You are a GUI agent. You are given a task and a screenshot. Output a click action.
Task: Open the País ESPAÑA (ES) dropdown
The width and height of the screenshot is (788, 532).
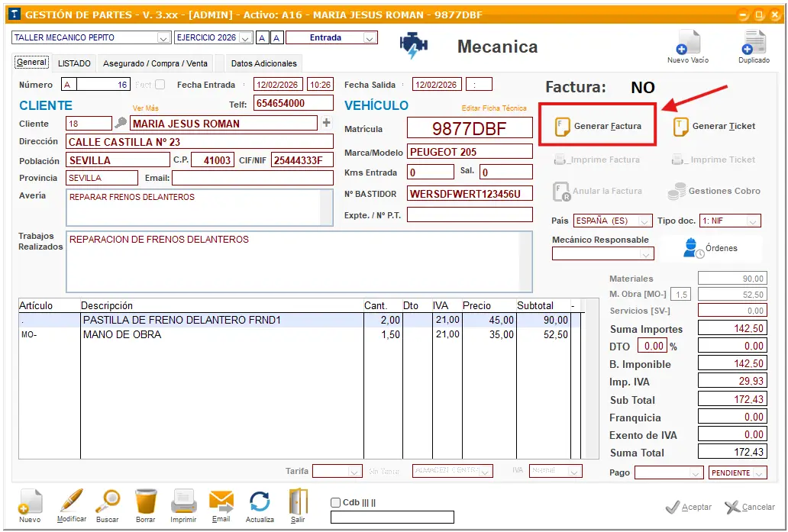(x=644, y=221)
